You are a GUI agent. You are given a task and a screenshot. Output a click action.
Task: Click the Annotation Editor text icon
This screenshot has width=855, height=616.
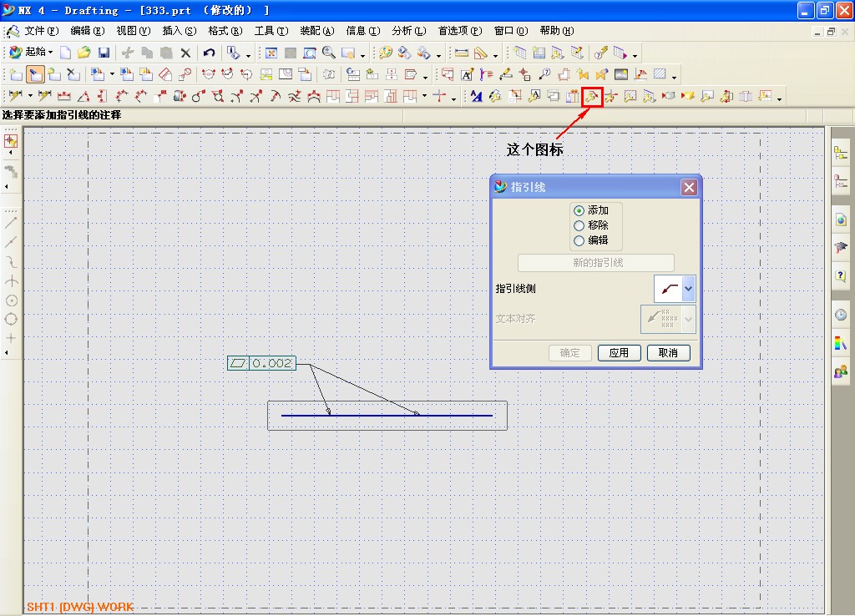467,74
